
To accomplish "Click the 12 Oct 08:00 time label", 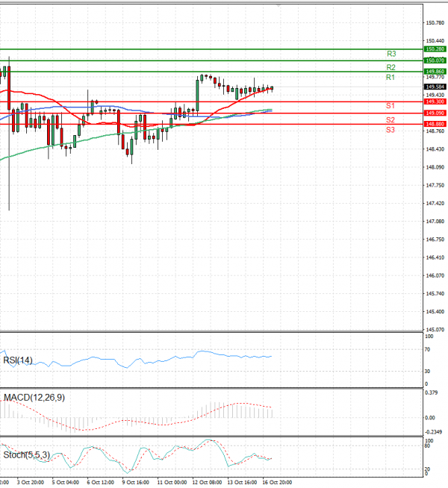I will tap(207, 482).
